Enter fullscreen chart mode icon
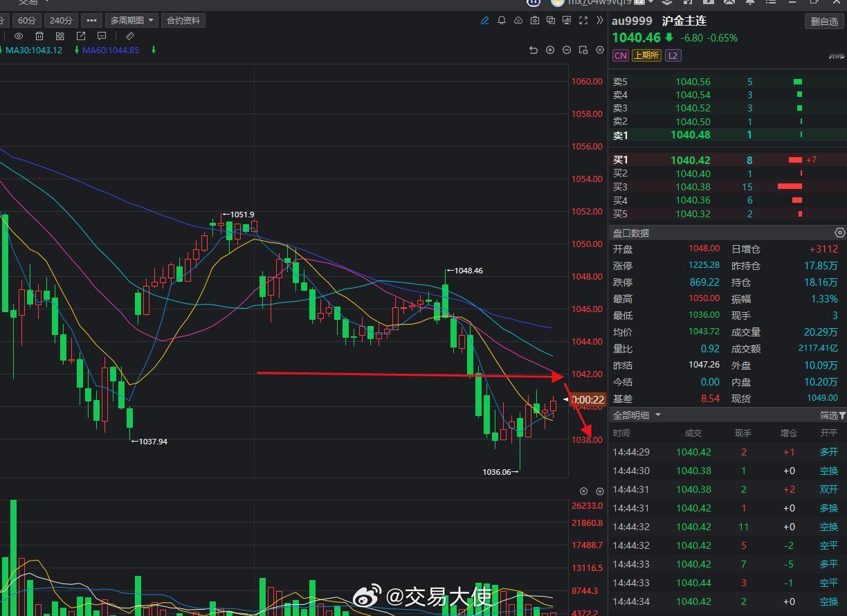Screen dimensions: 847x616 pos(583,21)
